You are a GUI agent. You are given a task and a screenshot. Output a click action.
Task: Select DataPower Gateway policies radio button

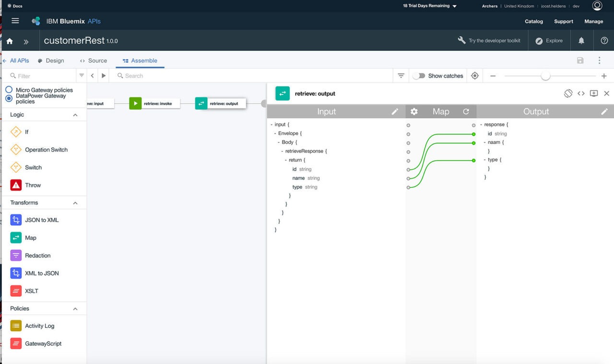click(x=9, y=98)
